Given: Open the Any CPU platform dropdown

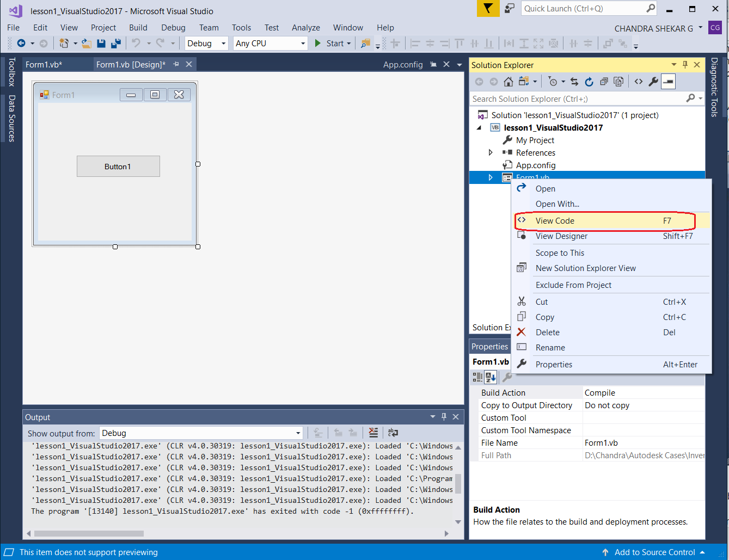Looking at the screenshot, I should click(x=271, y=44).
